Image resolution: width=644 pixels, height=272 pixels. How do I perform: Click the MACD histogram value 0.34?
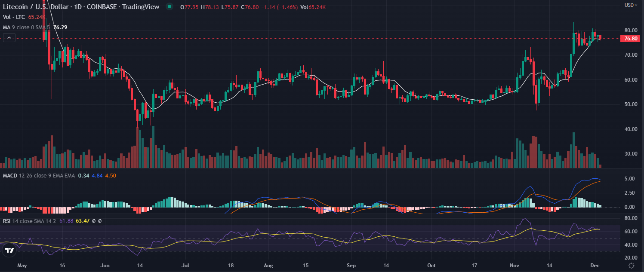click(x=83, y=175)
